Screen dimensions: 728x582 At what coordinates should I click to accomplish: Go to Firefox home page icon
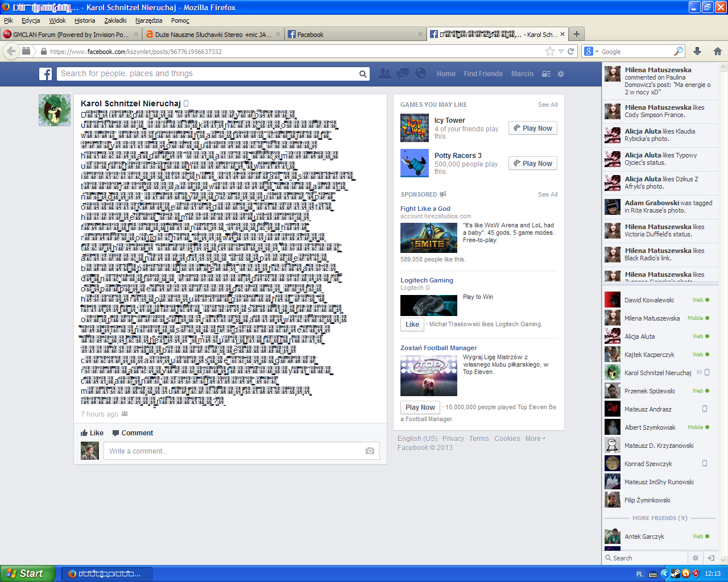coord(717,51)
